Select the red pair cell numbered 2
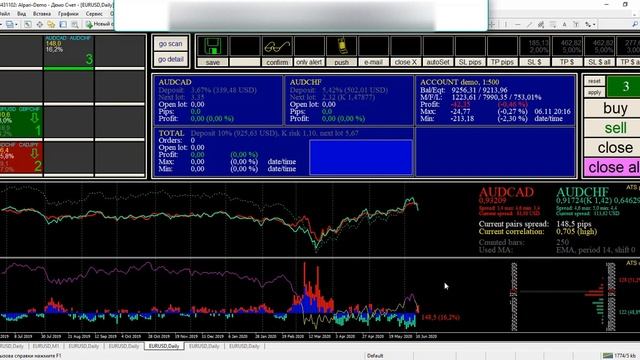 pyautogui.click(x=21, y=157)
